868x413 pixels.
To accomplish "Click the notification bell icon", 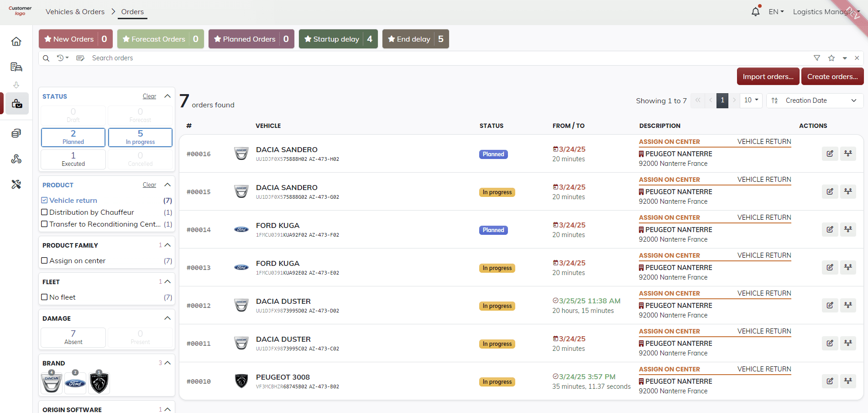I will tap(755, 12).
